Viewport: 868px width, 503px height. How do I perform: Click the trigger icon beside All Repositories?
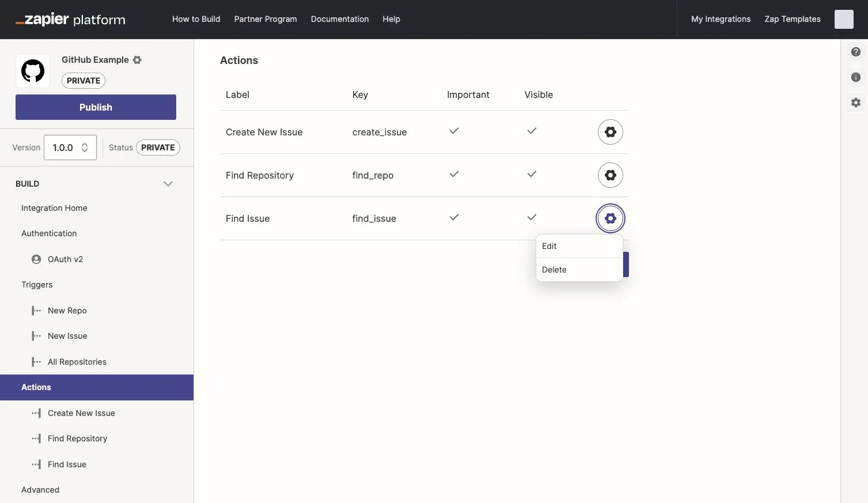[36, 362]
